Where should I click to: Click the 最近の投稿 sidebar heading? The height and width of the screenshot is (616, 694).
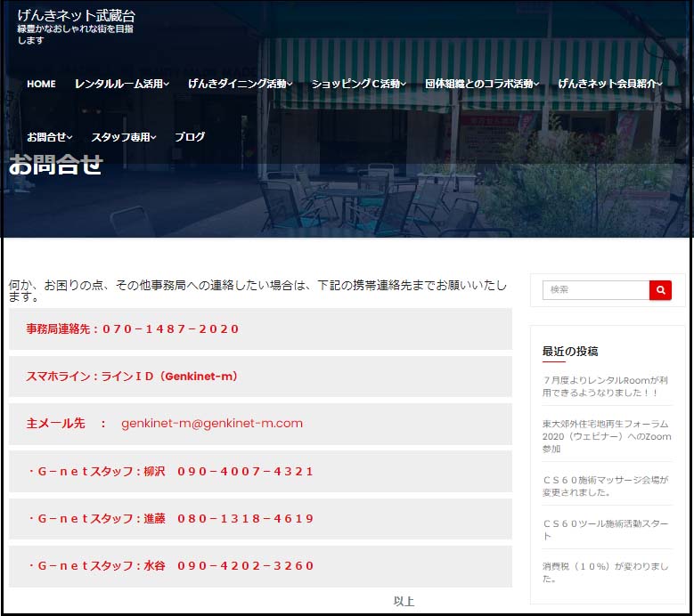pyautogui.click(x=570, y=352)
